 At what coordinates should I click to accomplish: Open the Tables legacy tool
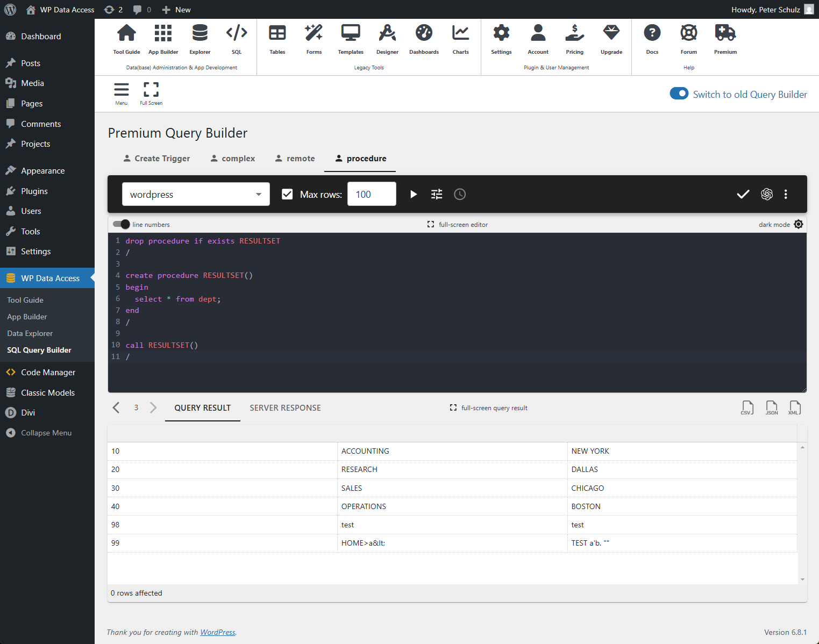[x=277, y=33]
